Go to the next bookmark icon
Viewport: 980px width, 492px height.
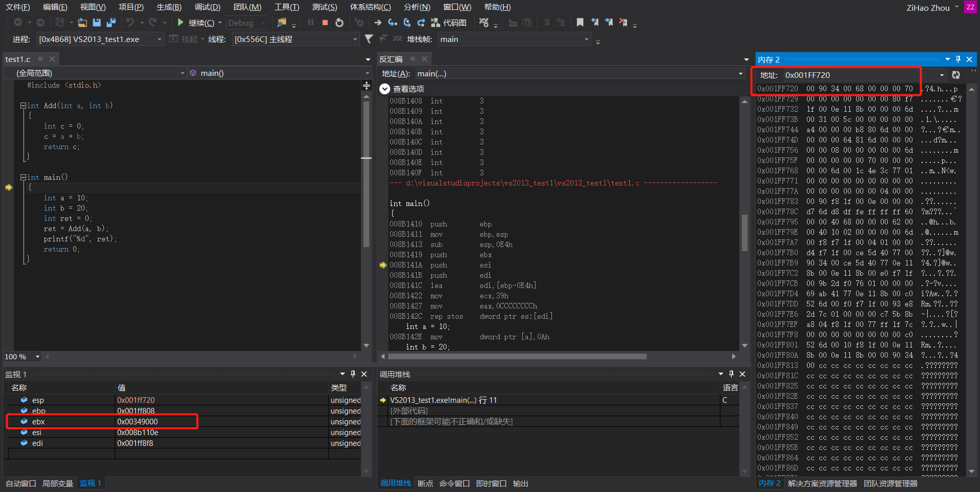pyautogui.click(x=609, y=23)
